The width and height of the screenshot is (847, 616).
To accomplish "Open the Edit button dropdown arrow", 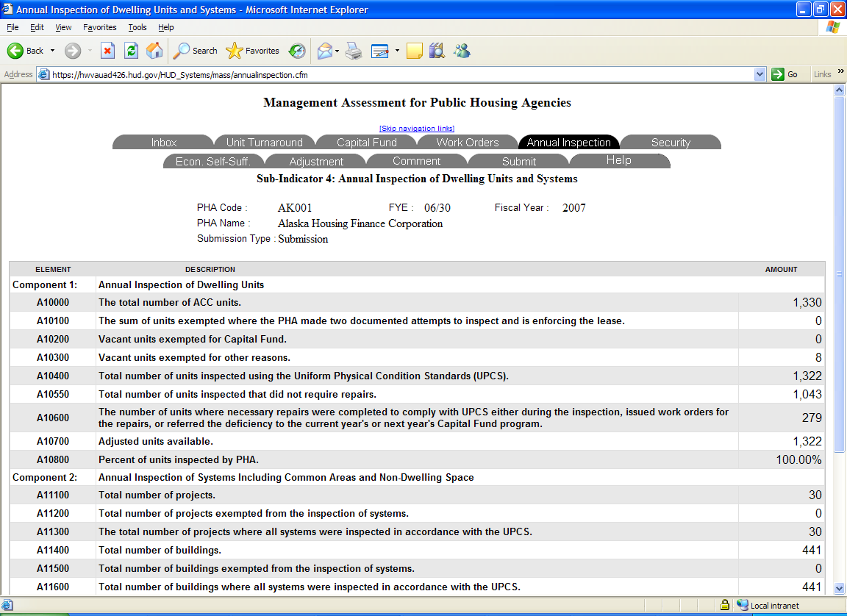I will click(x=397, y=51).
